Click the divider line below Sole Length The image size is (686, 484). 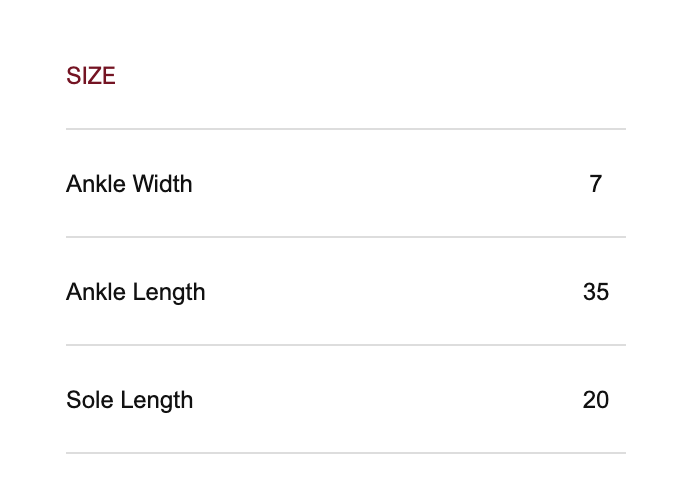[345, 453]
